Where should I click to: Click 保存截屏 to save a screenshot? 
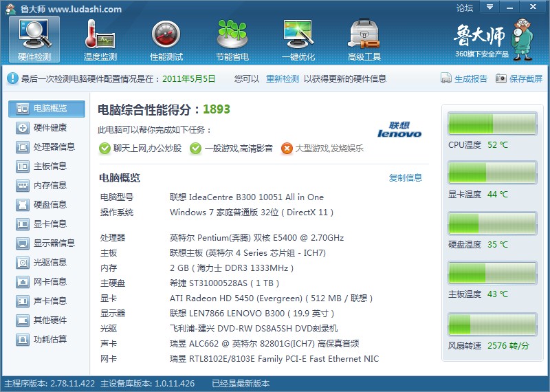[x=519, y=78]
